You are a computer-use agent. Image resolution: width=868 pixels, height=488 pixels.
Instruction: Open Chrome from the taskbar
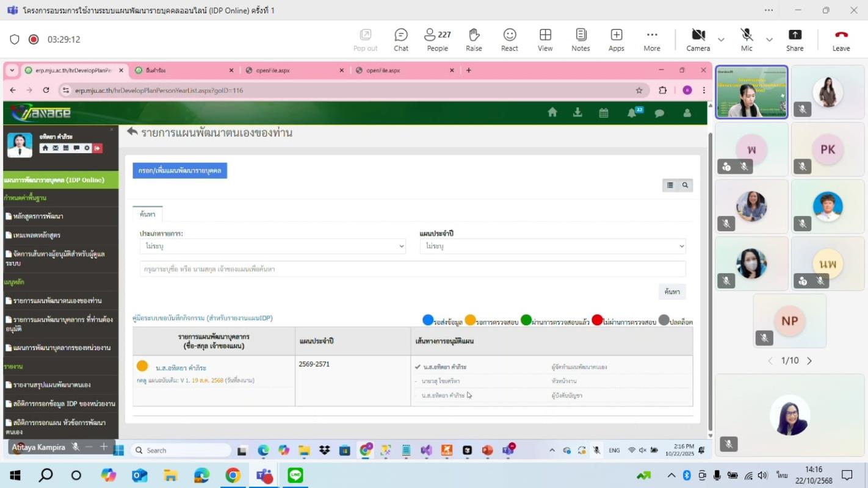pos(233,475)
